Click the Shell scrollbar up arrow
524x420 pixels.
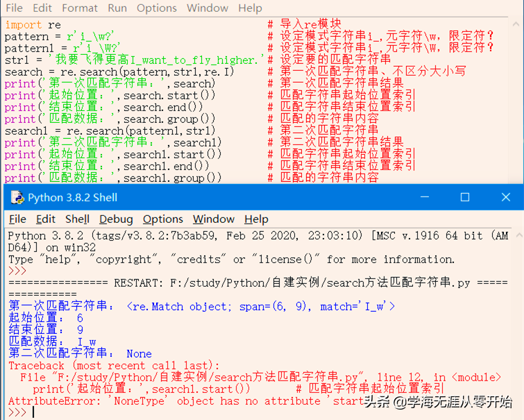pyautogui.click(x=519, y=235)
